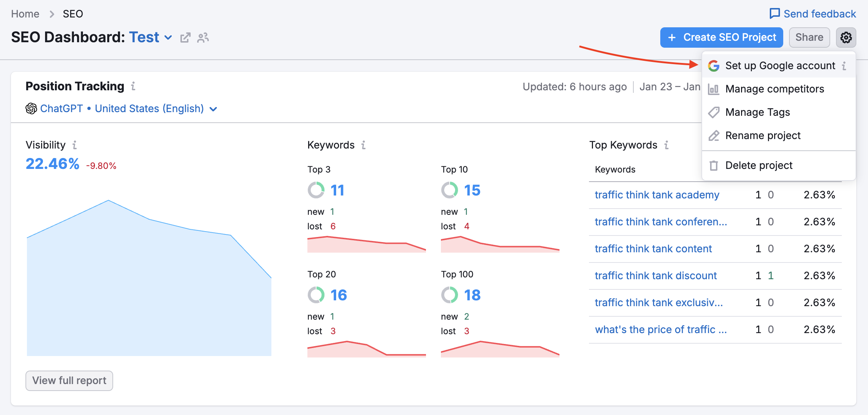Viewport: 868px width, 415px height.
Task: Click the tag icon beside Manage Tags
Action: pos(713,112)
